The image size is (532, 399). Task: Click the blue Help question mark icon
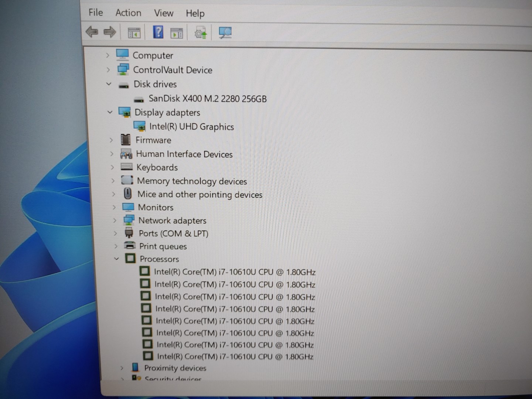coord(158,32)
